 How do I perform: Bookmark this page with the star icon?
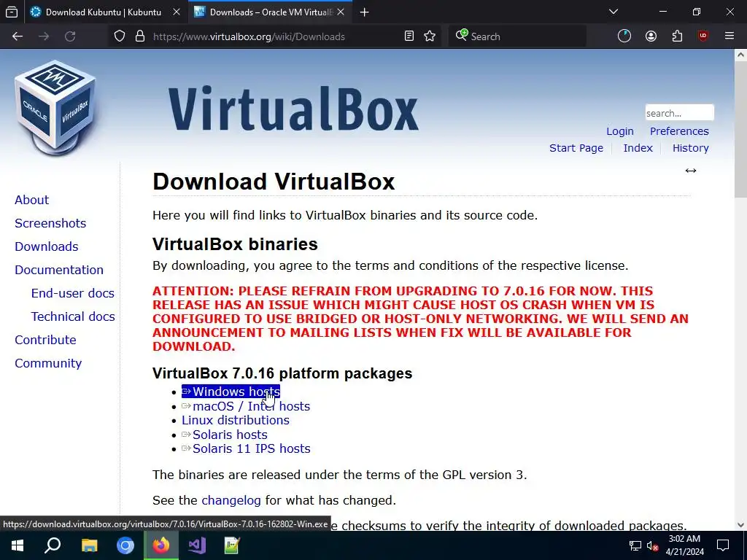pos(430,36)
